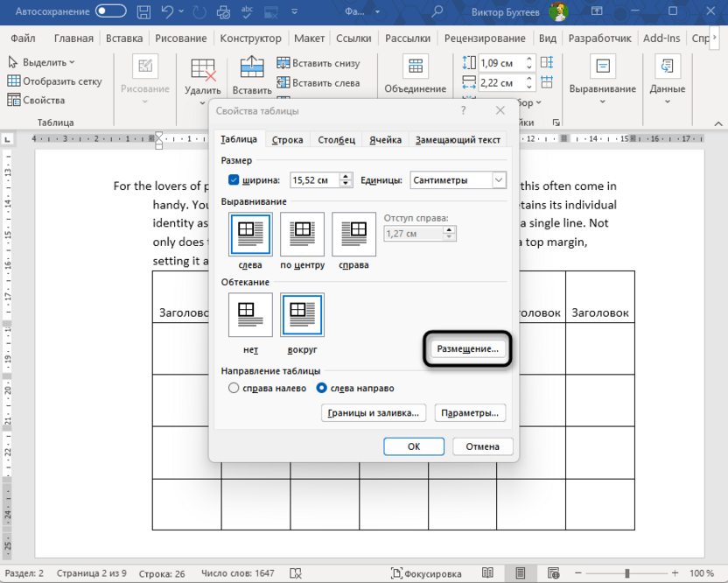Click the Отмена button
The width and height of the screenshot is (728, 583).
(482, 446)
